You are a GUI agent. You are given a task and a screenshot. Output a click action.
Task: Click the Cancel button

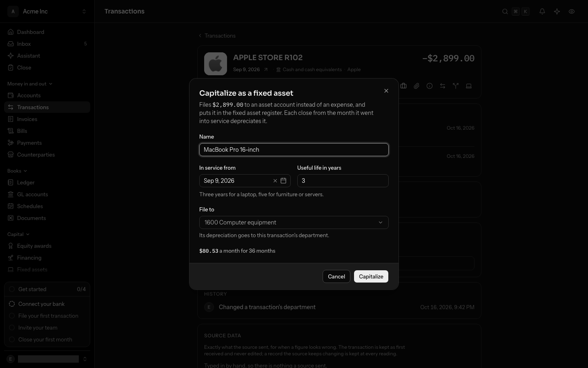pyautogui.click(x=336, y=276)
